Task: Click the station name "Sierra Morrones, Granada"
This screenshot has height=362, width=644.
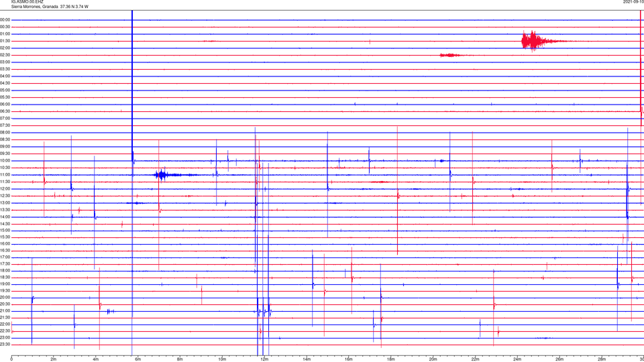Action: (34, 7)
